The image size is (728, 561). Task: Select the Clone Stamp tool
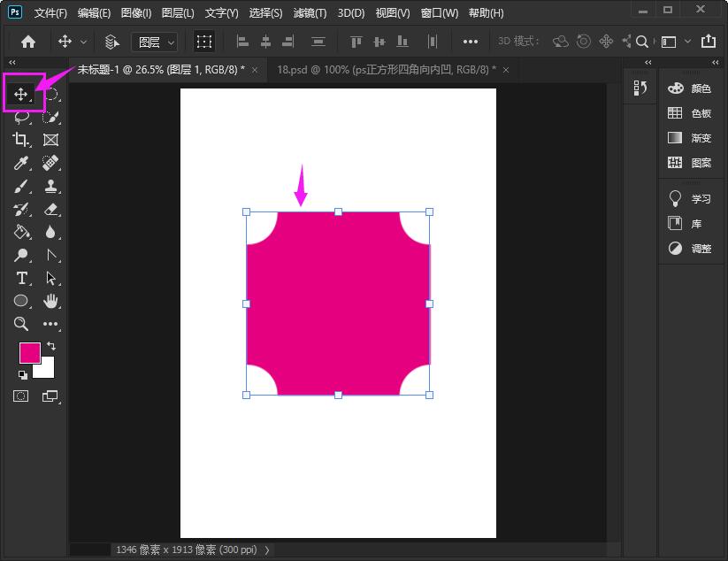(50, 186)
